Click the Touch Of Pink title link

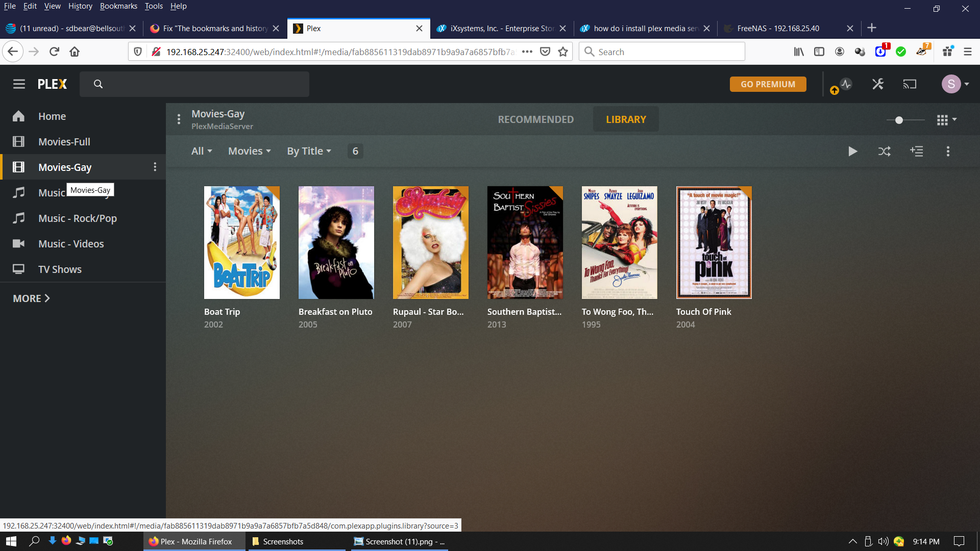click(703, 312)
